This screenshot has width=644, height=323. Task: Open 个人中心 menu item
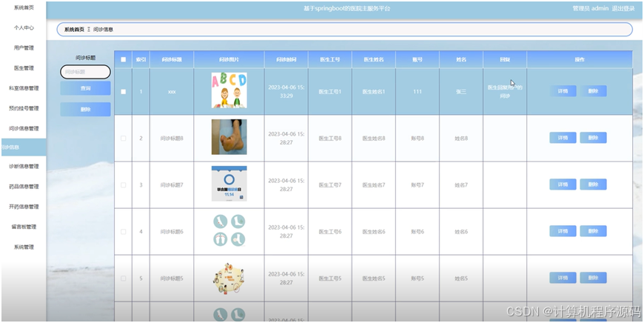point(24,28)
